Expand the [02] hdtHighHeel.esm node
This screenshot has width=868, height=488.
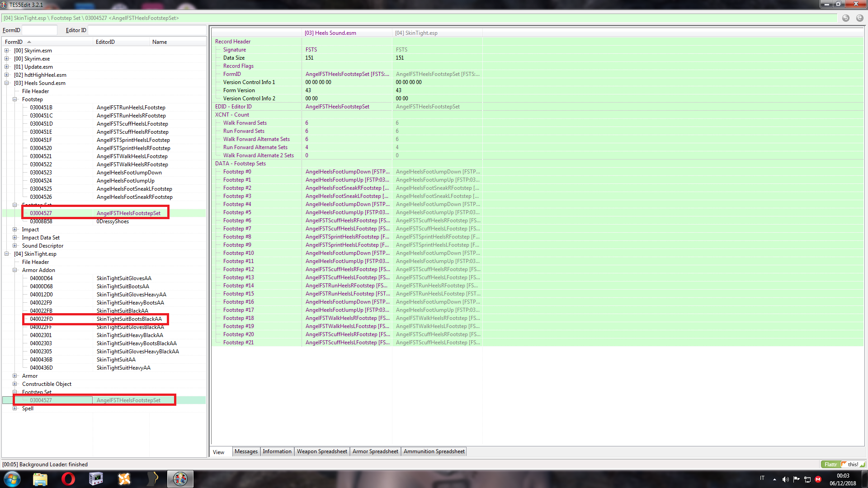(x=7, y=75)
